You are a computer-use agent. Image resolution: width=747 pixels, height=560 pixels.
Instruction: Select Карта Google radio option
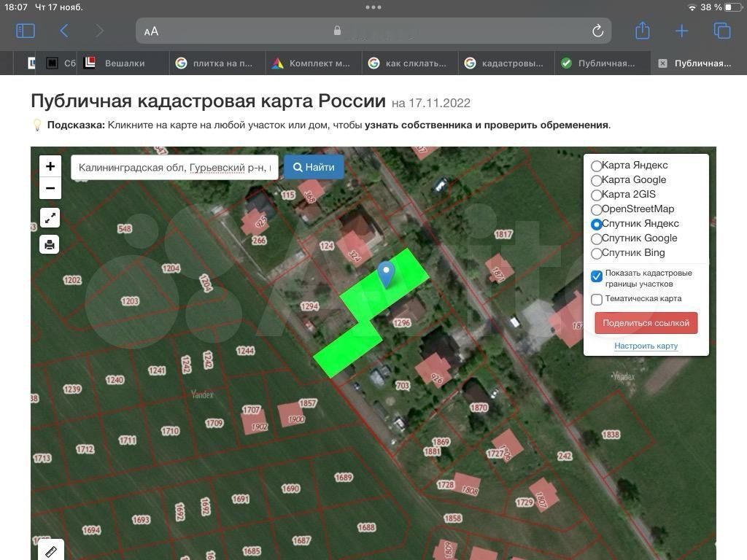pos(596,181)
